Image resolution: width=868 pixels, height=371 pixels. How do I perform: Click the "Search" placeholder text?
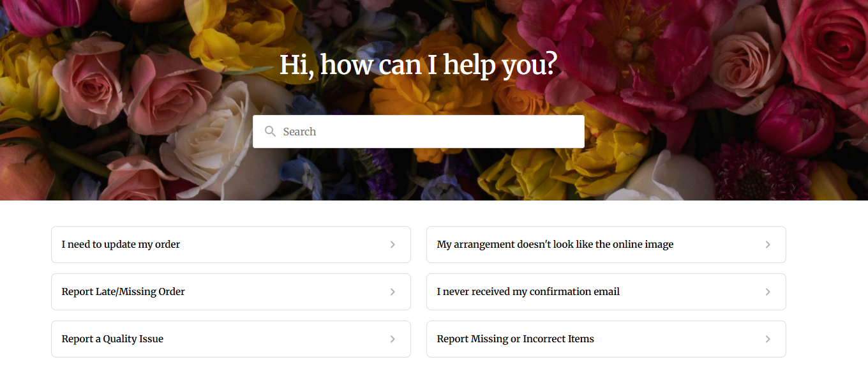coord(299,132)
